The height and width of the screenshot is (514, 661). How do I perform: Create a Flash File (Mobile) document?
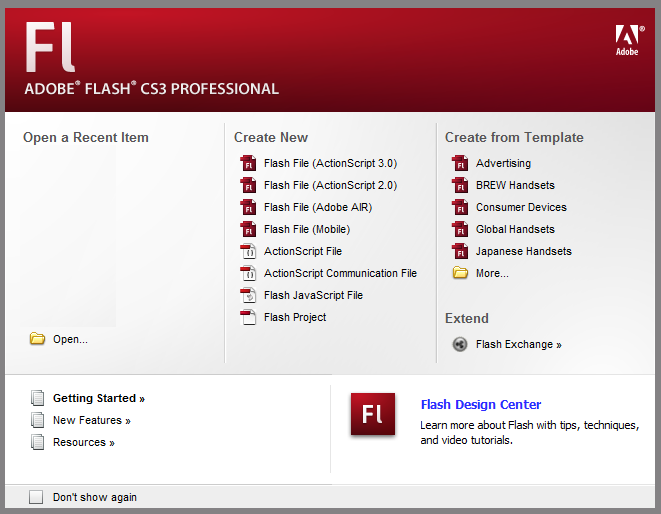pyautogui.click(x=307, y=229)
